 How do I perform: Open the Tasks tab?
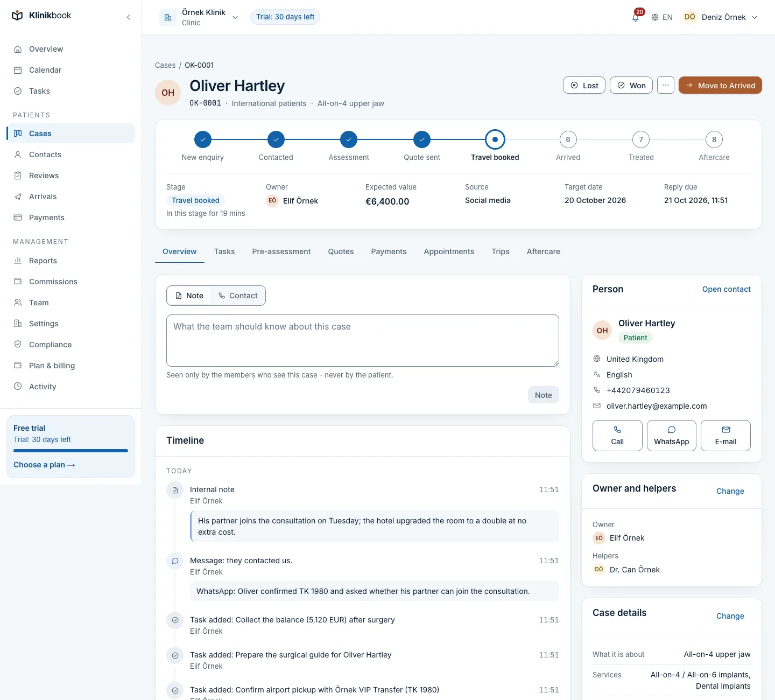point(224,251)
